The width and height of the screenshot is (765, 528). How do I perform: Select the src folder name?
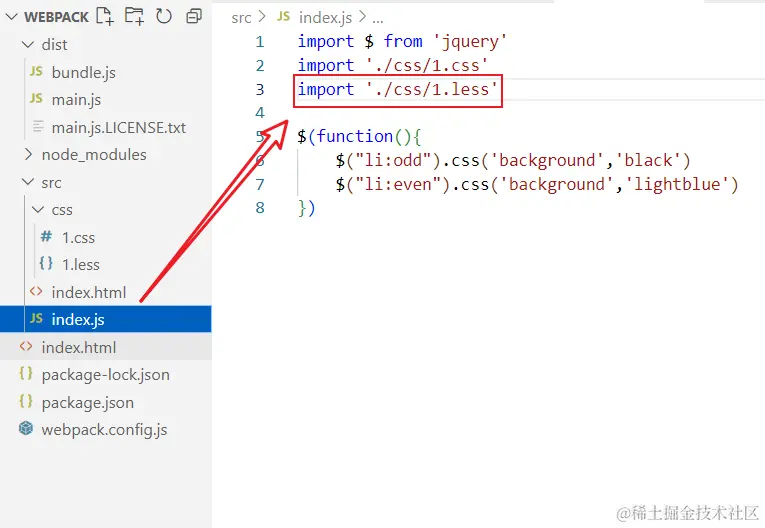(51, 183)
